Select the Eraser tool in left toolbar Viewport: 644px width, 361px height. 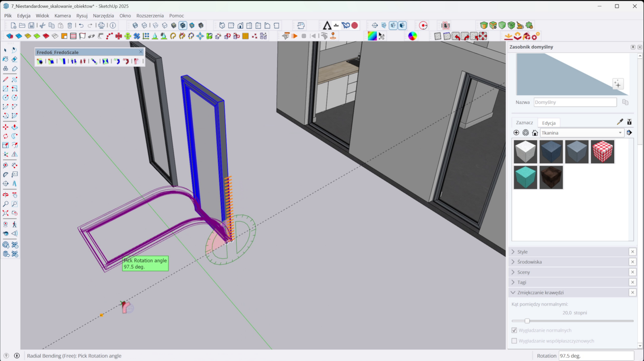(x=14, y=59)
